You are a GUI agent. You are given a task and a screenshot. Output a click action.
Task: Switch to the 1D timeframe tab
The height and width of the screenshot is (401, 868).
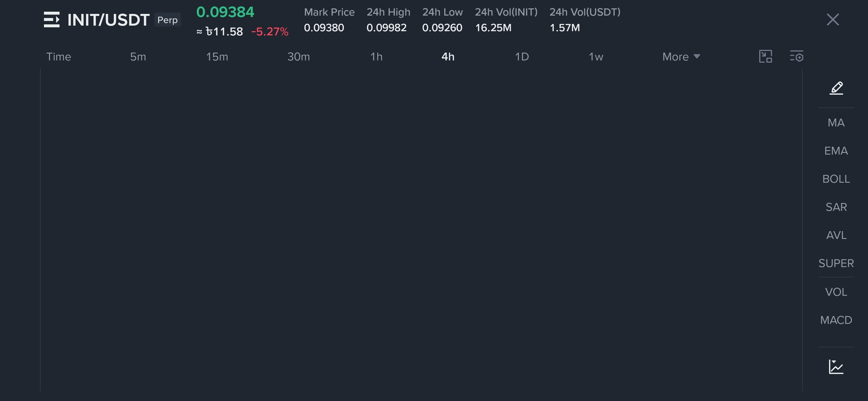pos(522,57)
